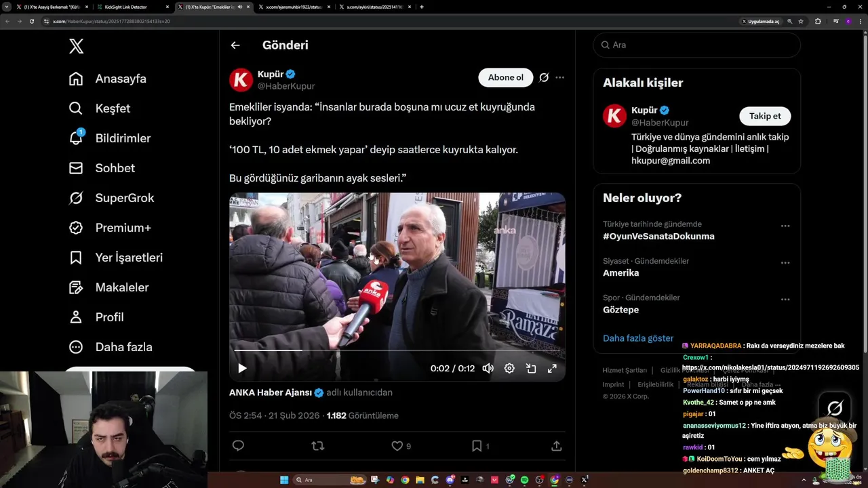Click the Windows taskbar search box
868x488 pixels.
click(330, 480)
